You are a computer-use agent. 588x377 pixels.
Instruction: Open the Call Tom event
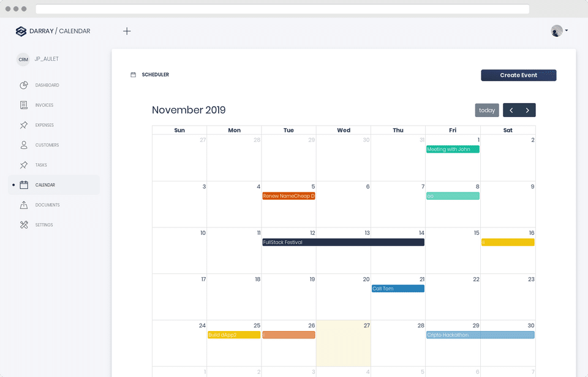[398, 288]
